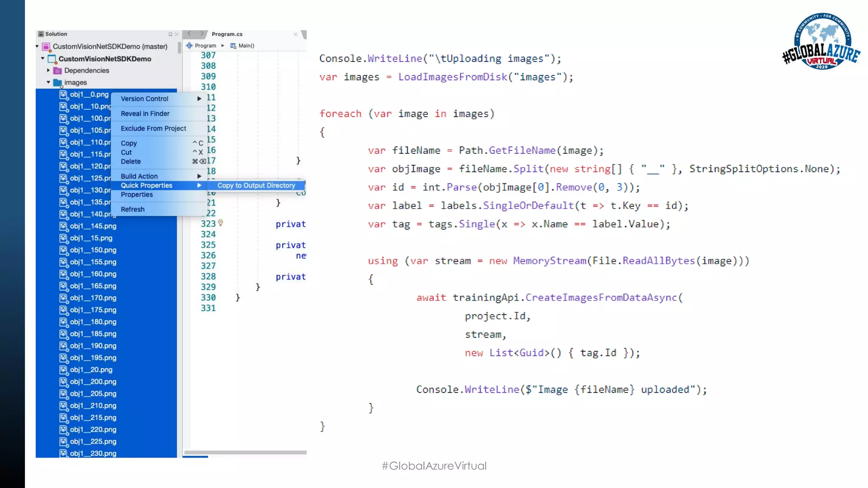Click the Main() method breadcrumb icon

233,46
